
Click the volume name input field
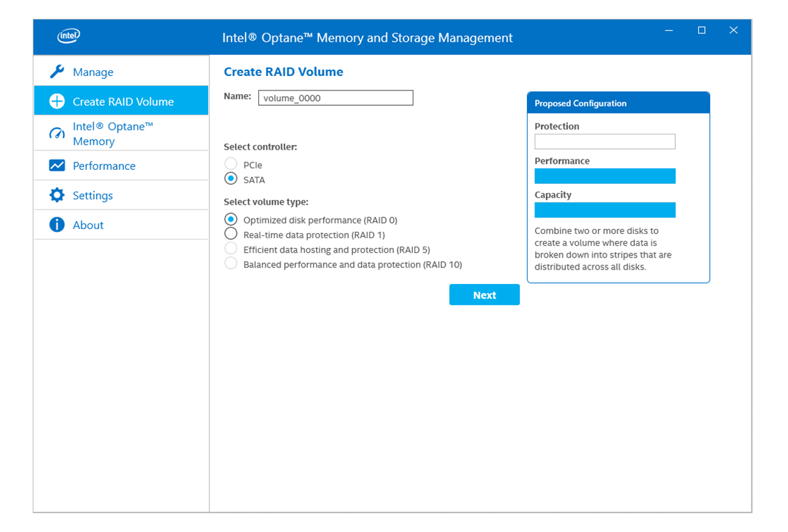coord(336,98)
